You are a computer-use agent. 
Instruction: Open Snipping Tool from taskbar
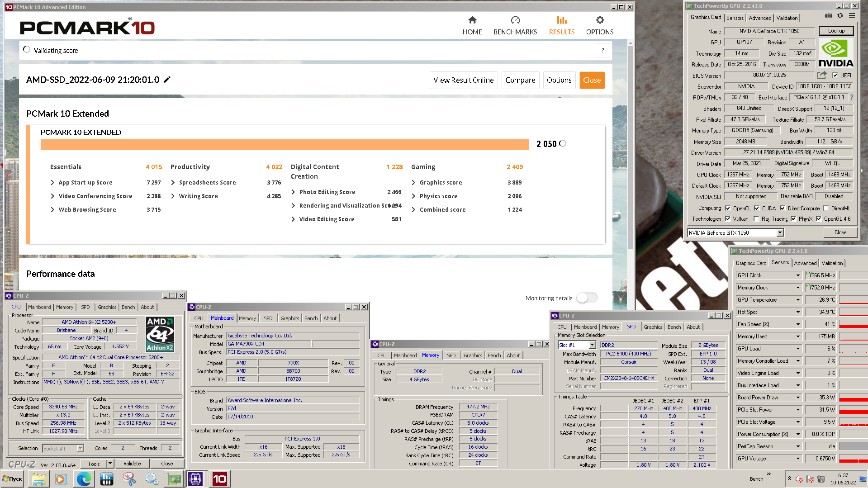pyautogui.click(x=129, y=479)
